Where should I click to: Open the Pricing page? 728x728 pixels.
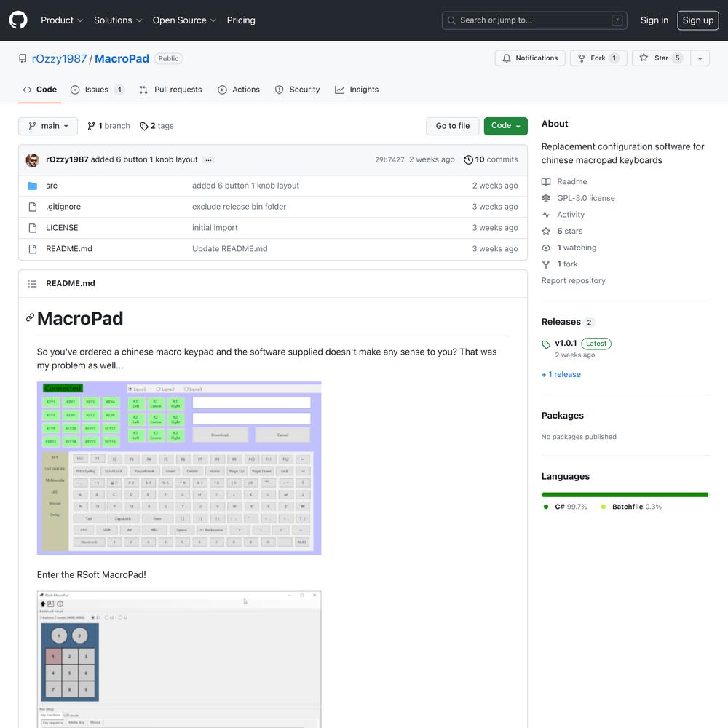tap(241, 20)
